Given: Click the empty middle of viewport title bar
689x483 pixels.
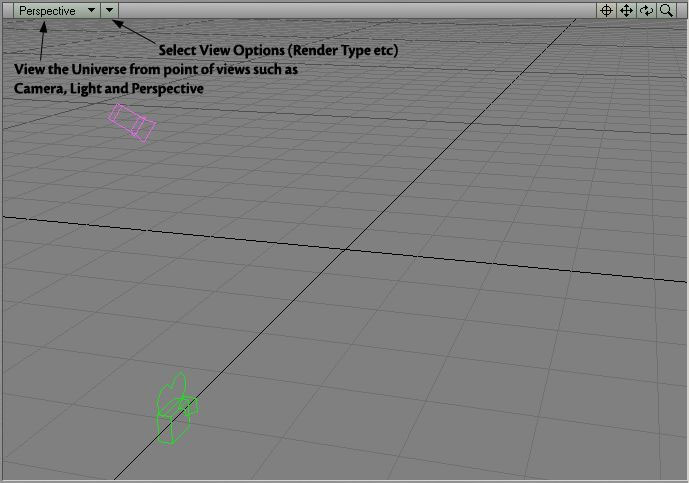Looking at the screenshot, I should pos(350,11).
